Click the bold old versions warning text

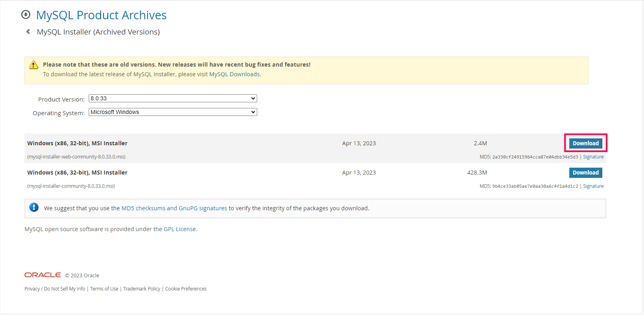[x=177, y=65]
